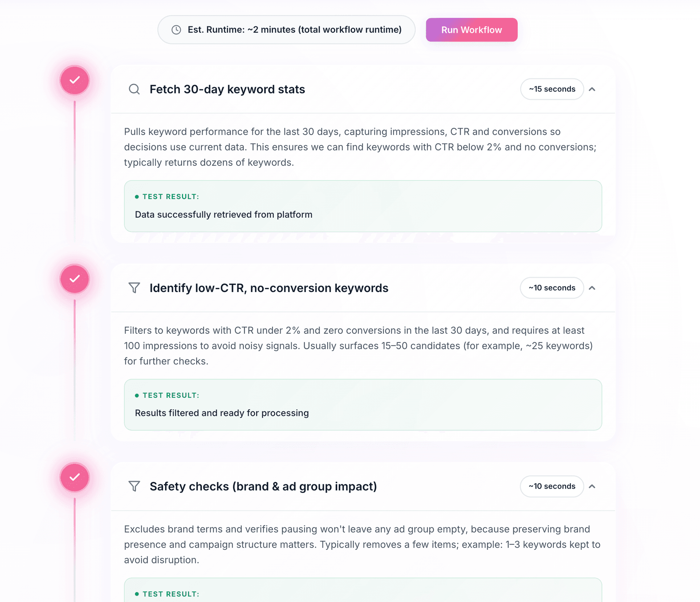Toggle the completion checkmark on Safety checks step
Screen dimensions: 700x602
tap(74, 478)
